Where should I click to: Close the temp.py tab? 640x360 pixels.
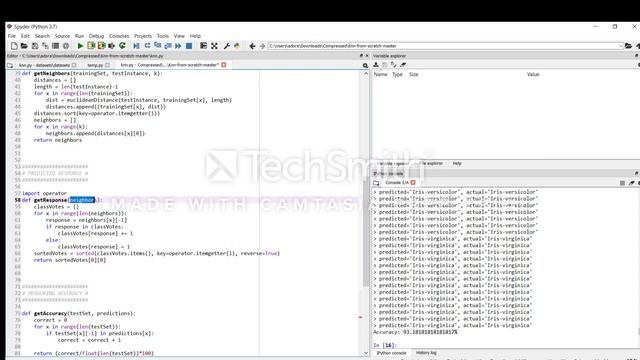[x=107, y=65]
